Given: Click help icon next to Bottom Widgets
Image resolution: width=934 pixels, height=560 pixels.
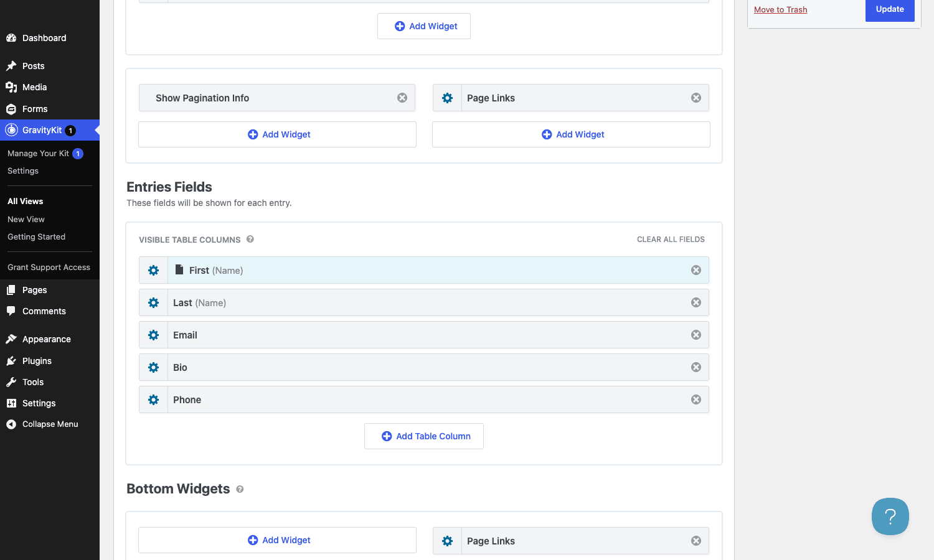Looking at the screenshot, I should [x=240, y=489].
